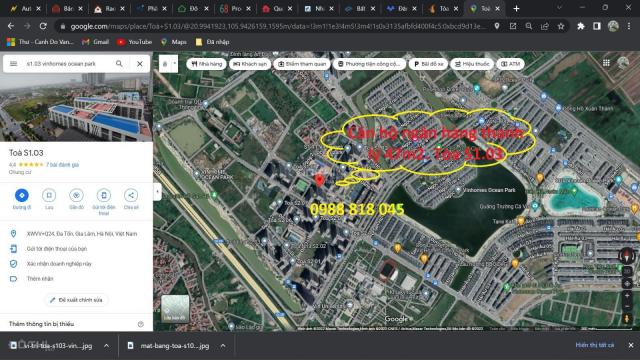Screen dimensions: 640x360
Task: Open the Maps bookmark
Action: coord(174,42)
